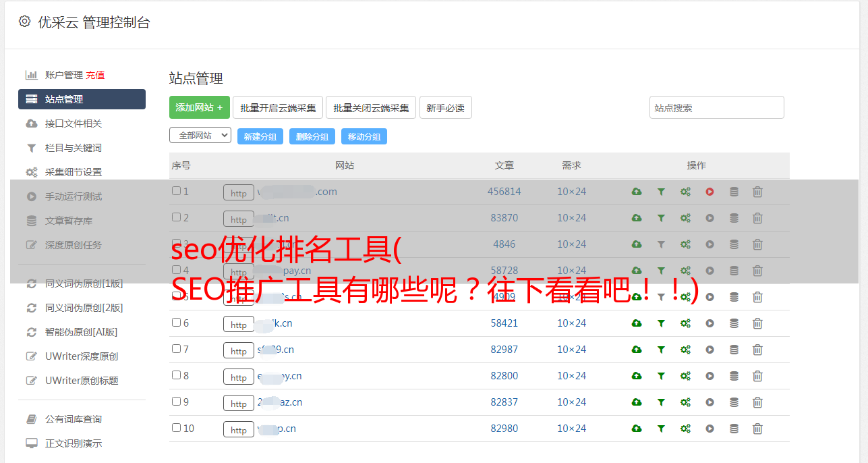Open the 新手必读 button

point(446,107)
